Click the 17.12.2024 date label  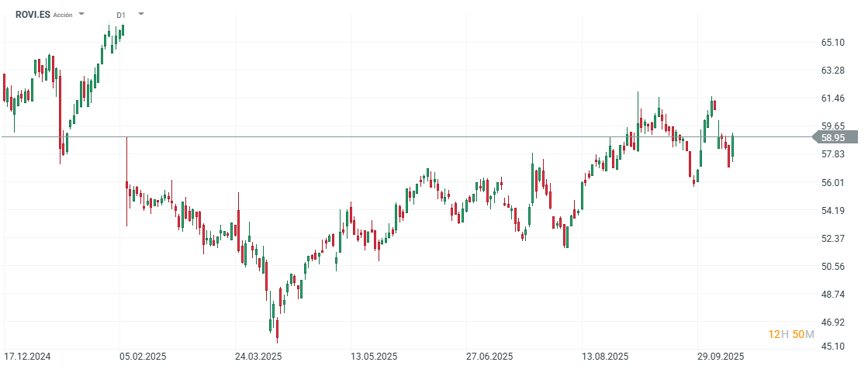27,357
